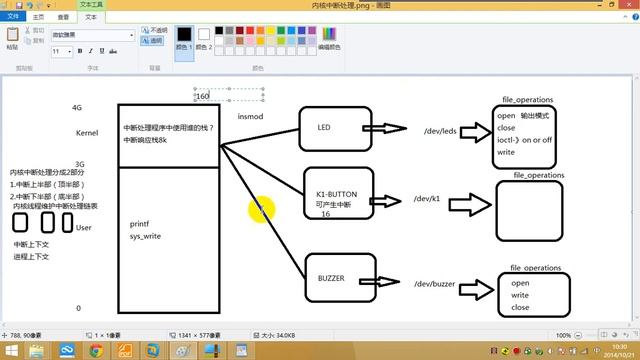Pick the yellow color swatch
Screen dimensions: 640x360
coord(271,31)
